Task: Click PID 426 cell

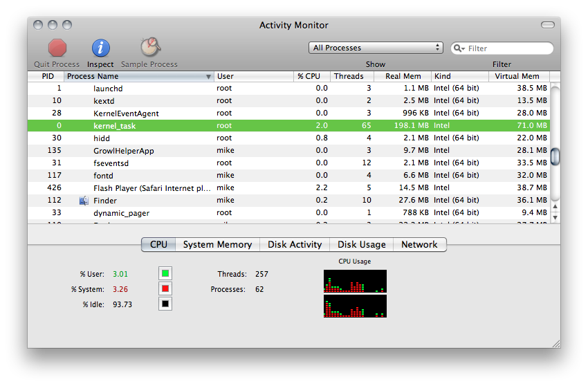Action: tap(55, 187)
